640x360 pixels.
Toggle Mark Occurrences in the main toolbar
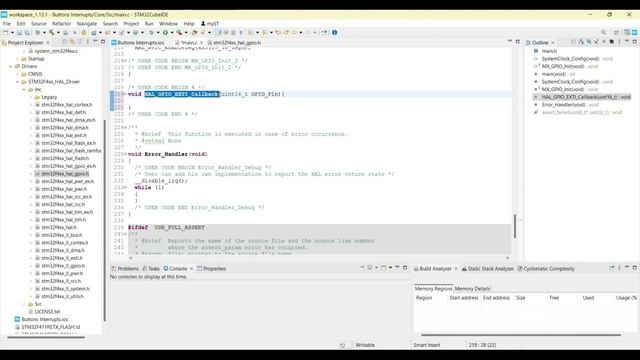(x=218, y=33)
